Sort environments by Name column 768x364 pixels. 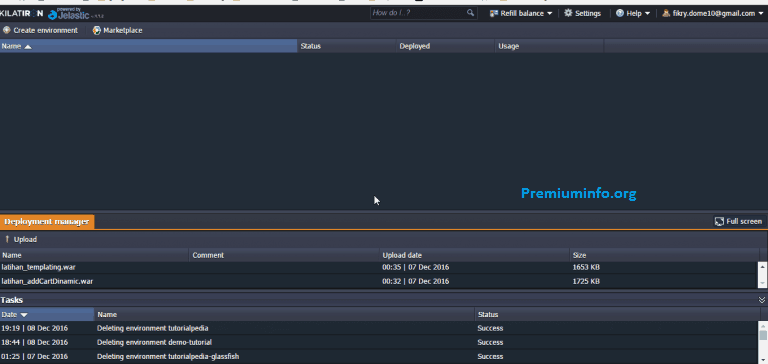tap(148, 46)
